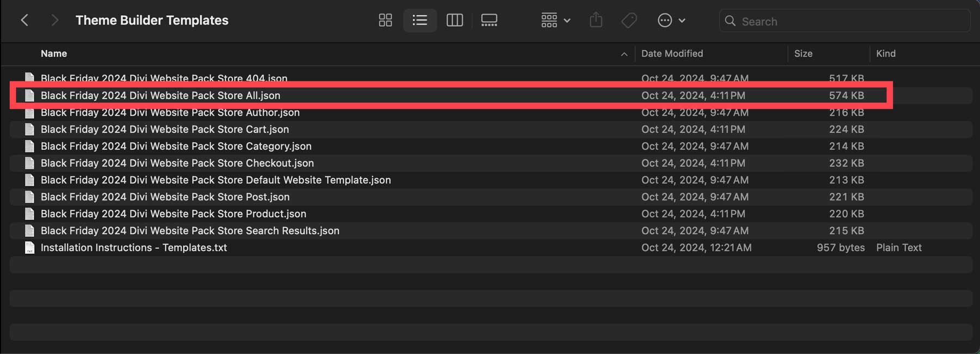The height and width of the screenshot is (354, 980).
Task: Open the More actions ellipsis menu
Action: pyautogui.click(x=671, y=21)
